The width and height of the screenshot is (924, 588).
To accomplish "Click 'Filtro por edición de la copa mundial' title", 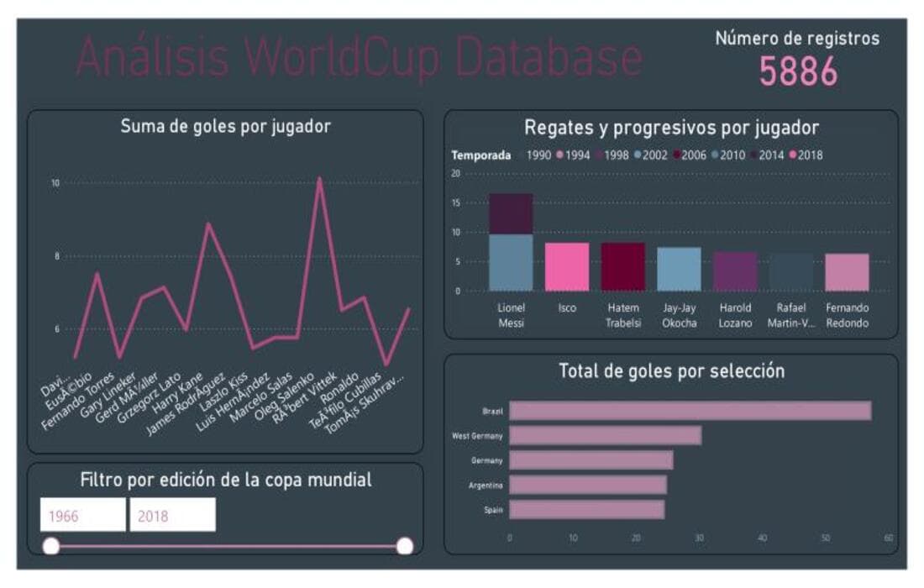I will point(226,480).
